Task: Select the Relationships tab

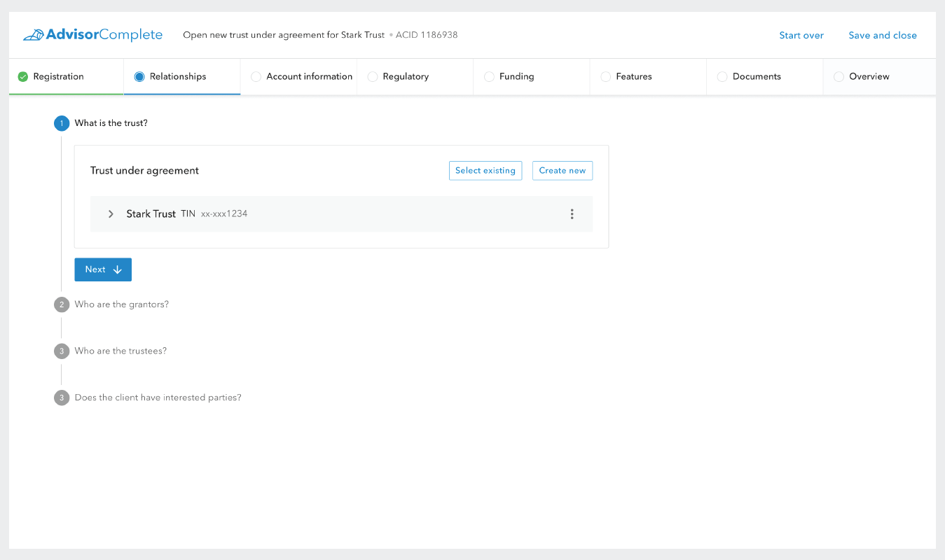Action: pyautogui.click(x=178, y=77)
